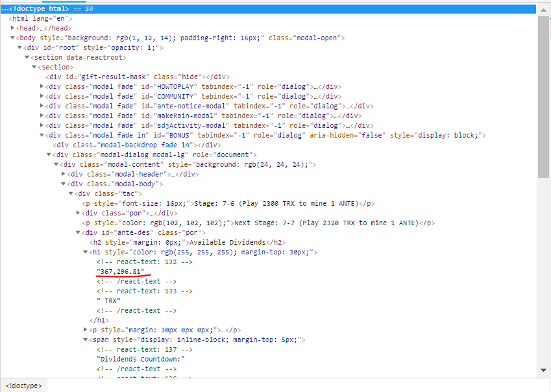
Task: Click the "opacity: 1;" style value
Action: (x=133, y=48)
